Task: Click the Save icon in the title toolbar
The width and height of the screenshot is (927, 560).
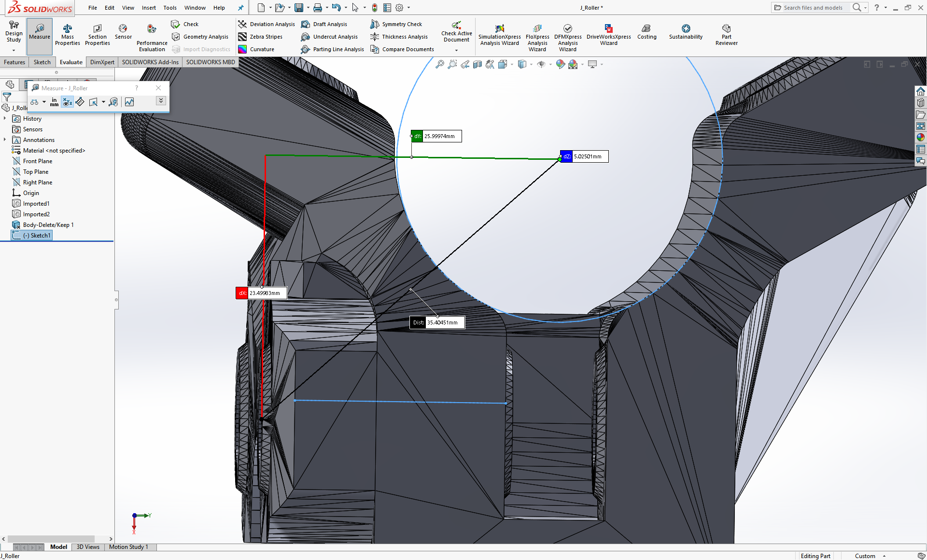Action: 299,8
